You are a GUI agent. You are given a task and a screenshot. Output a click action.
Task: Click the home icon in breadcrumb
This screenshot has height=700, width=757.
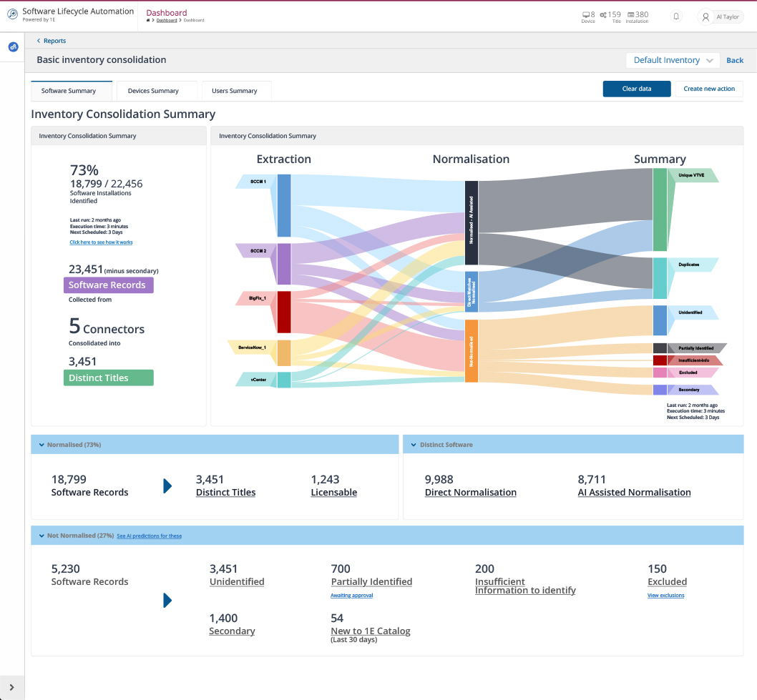coord(148,20)
